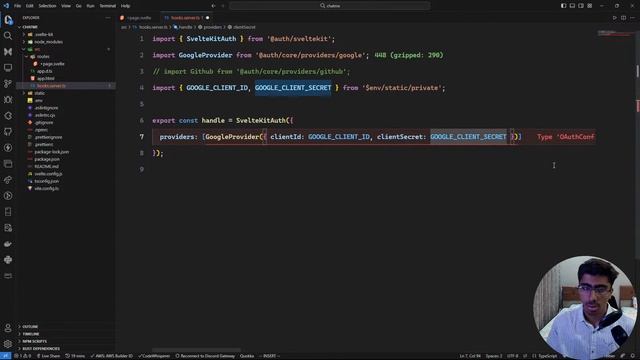Open the Terminal menu
The height and width of the screenshot is (360, 640).
click(x=108, y=6)
